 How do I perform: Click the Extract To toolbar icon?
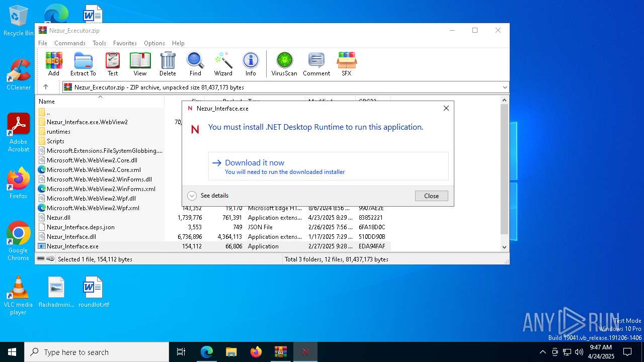pos(83,64)
